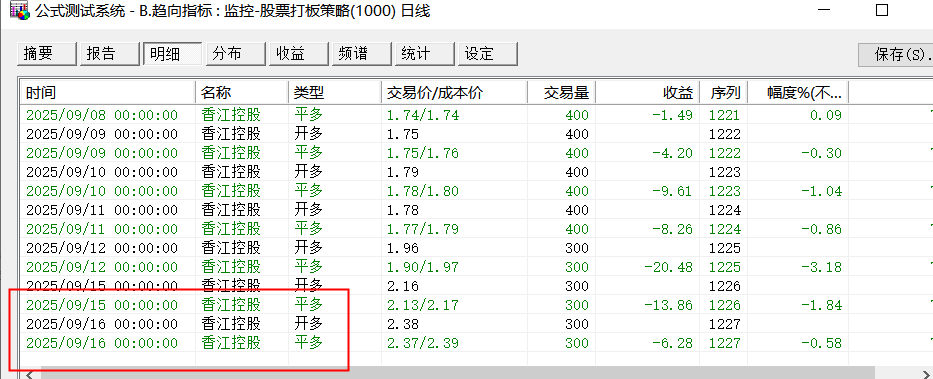This screenshot has height=379, width=933.
Task: Click the 保存(S) button
Action: pos(896,55)
